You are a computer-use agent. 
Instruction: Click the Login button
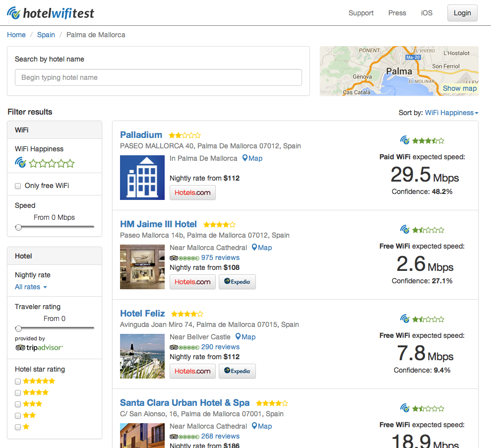pos(462,13)
